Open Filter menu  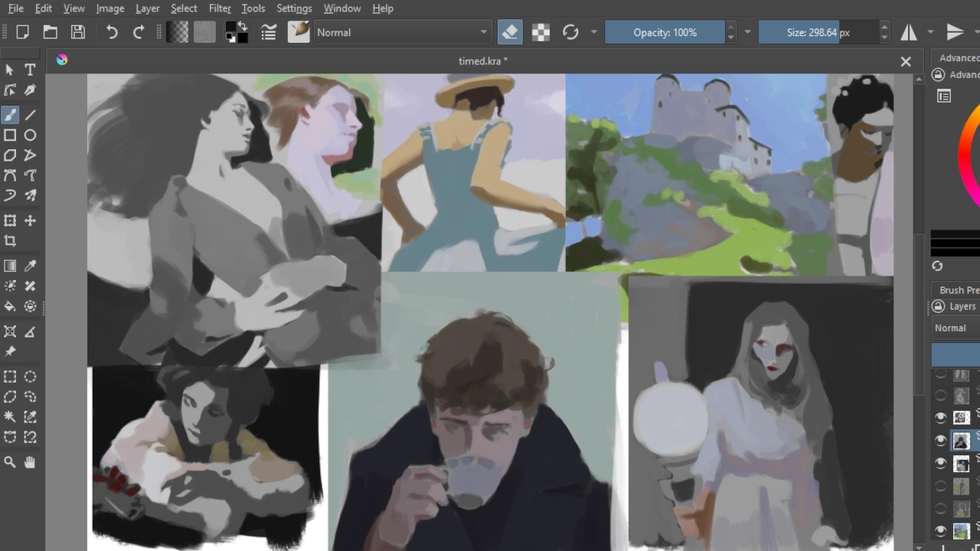(220, 8)
